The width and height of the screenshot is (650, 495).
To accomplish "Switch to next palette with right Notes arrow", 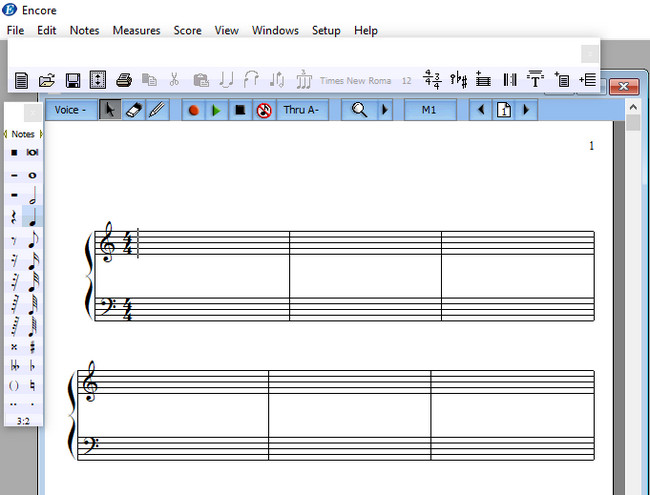I will pyautogui.click(x=41, y=134).
